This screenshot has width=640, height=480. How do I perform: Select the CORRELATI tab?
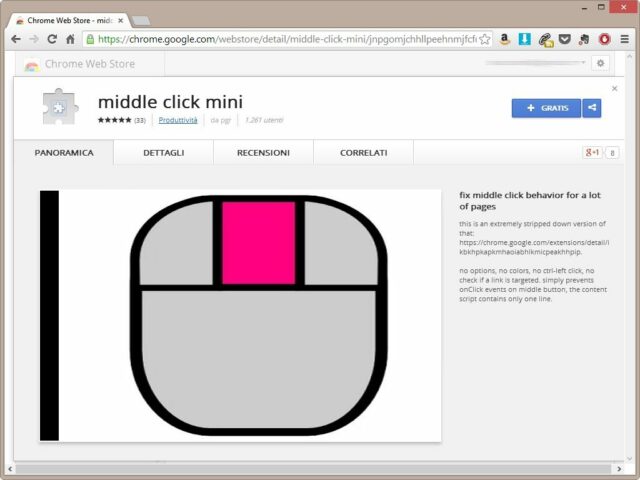pos(363,153)
